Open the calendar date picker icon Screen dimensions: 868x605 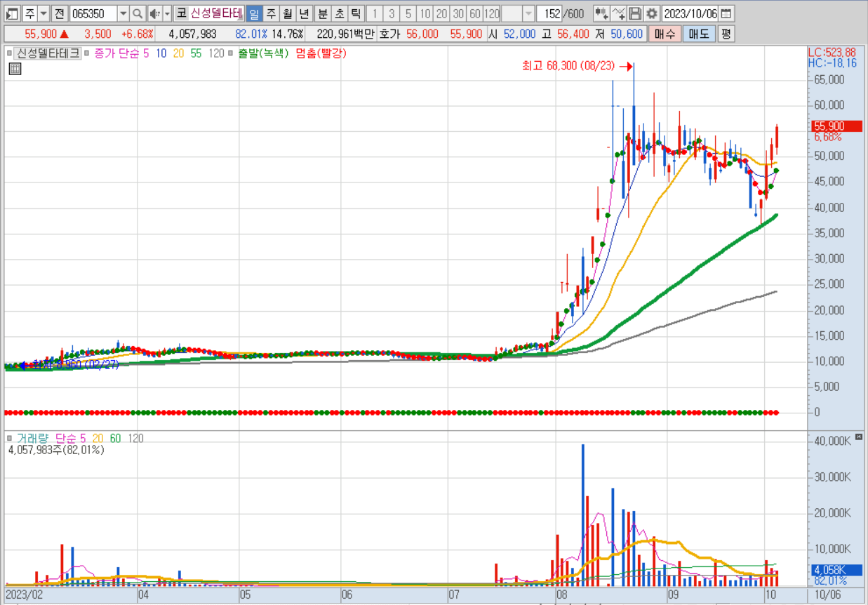726,13
